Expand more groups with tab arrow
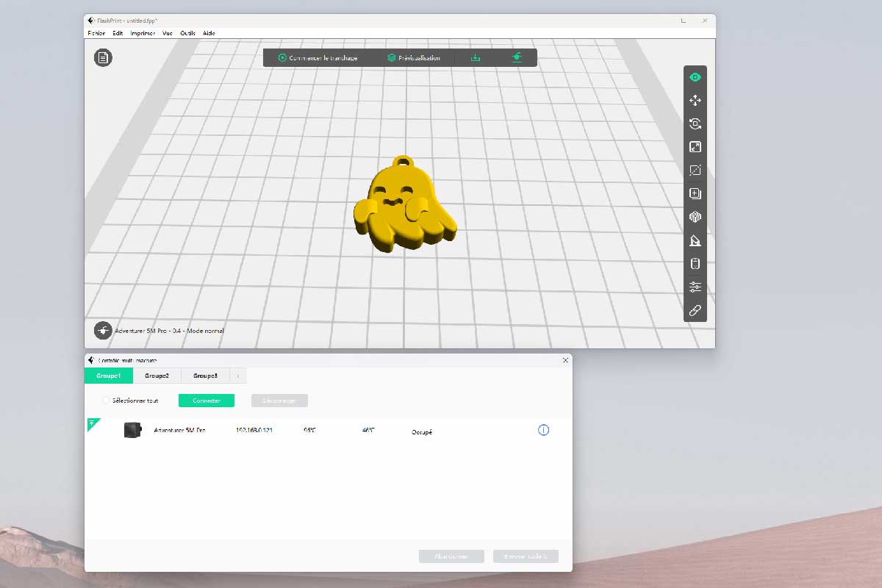 [237, 376]
